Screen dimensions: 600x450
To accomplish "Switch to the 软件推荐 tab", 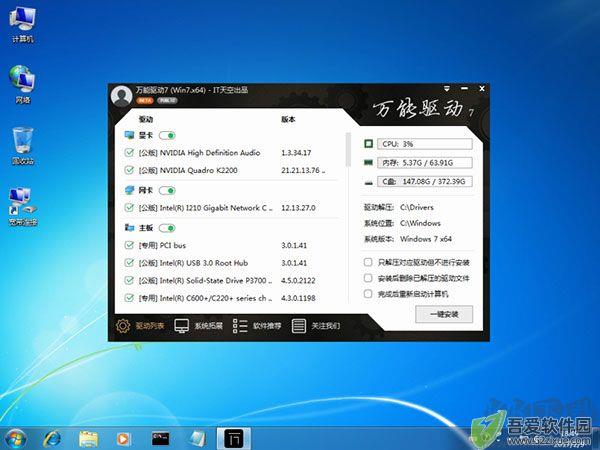I will pos(257,326).
